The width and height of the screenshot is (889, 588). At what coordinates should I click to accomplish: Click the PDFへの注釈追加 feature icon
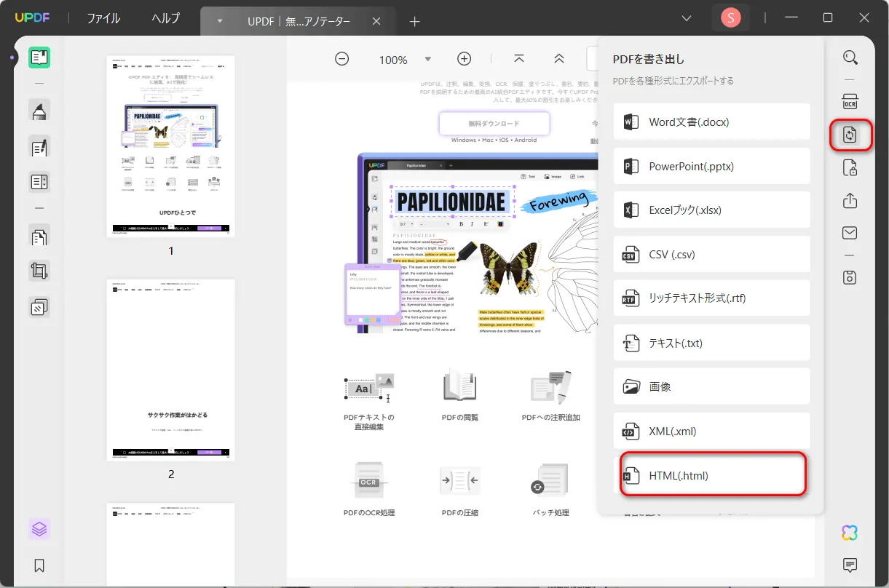tap(551, 387)
